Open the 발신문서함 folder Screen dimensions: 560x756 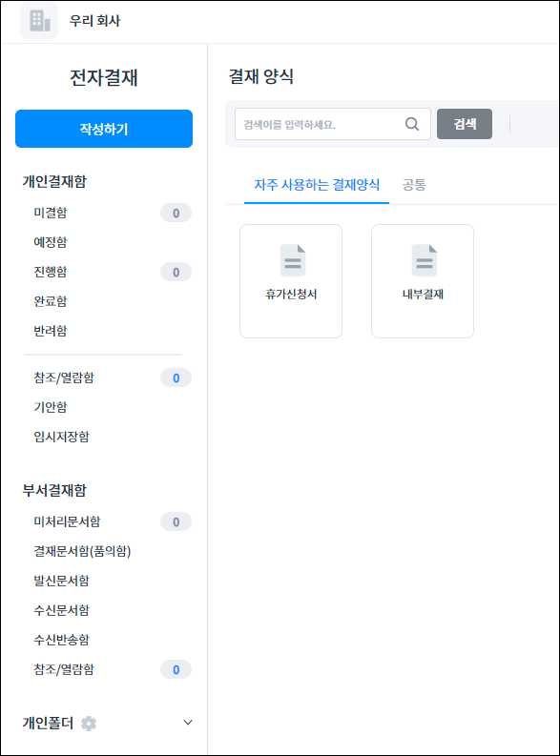pyautogui.click(x=61, y=581)
